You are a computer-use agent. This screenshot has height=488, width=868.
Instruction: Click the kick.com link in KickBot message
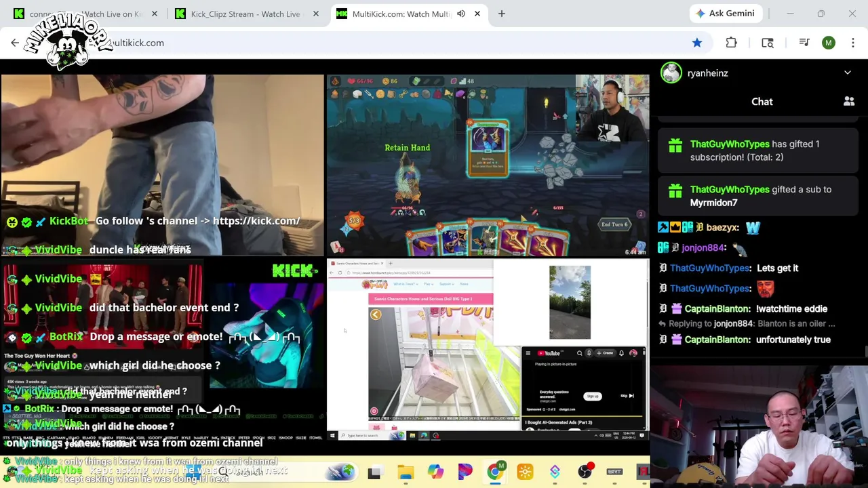pyautogui.click(x=256, y=221)
